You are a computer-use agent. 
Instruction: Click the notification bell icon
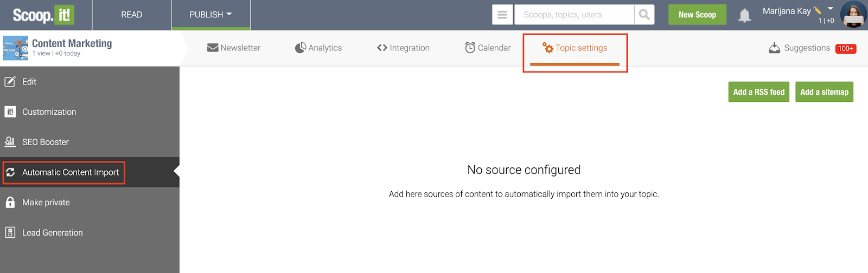click(x=744, y=15)
